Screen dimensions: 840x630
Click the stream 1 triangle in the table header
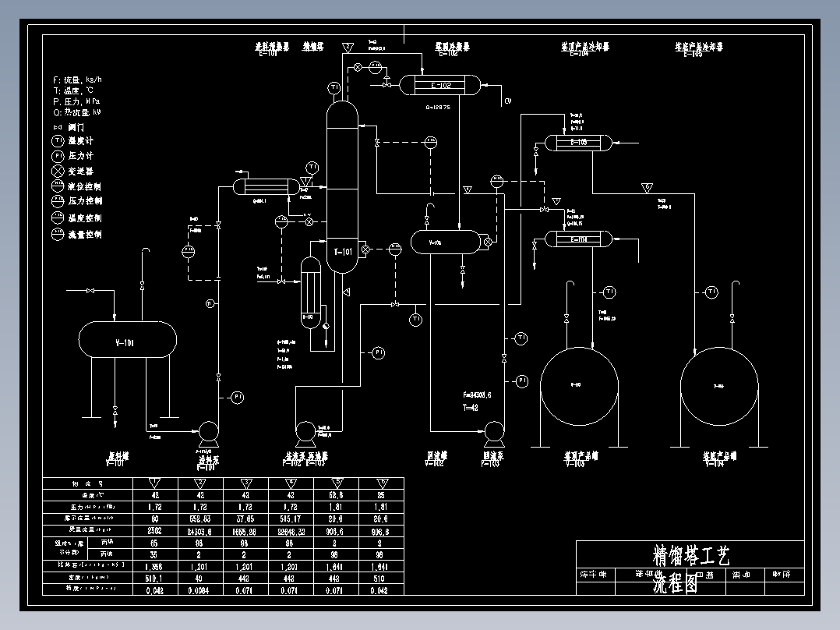click(154, 483)
